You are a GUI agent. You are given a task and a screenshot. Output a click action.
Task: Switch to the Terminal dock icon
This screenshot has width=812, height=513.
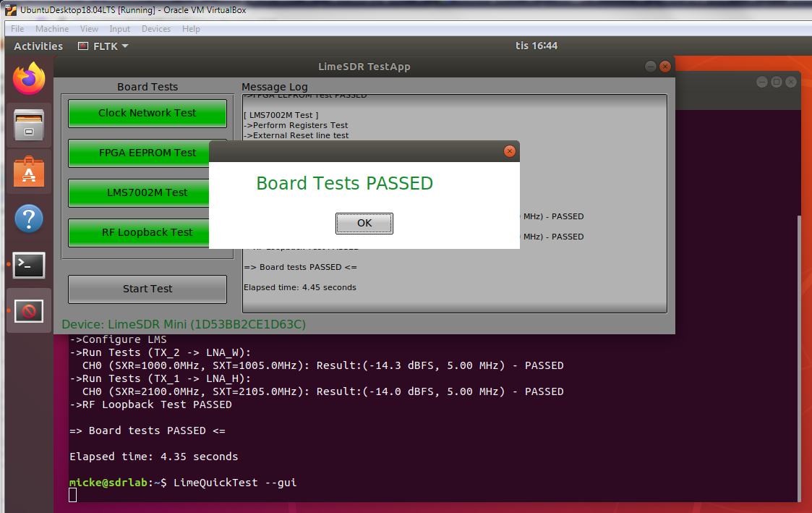pos(29,265)
